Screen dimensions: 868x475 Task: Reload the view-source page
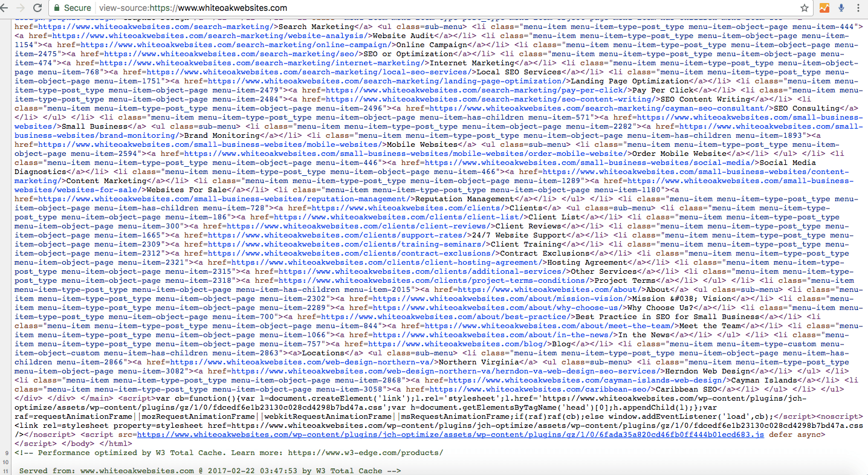pyautogui.click(x=37, y=8)
